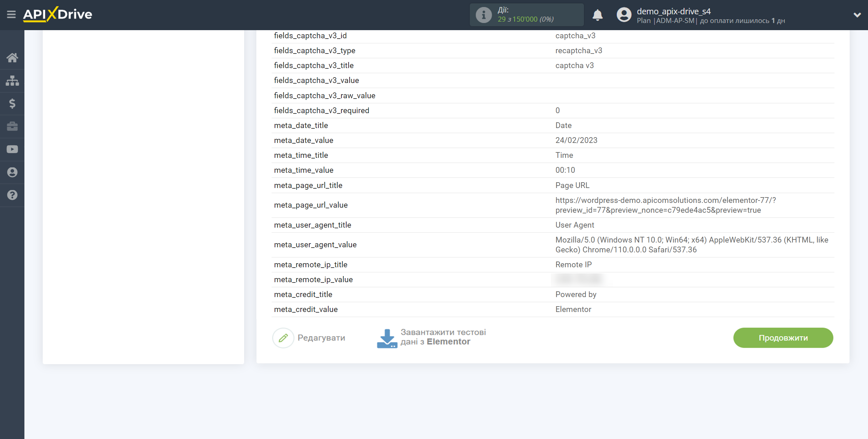Open the profile icon in sidebar

click(12, 172)
